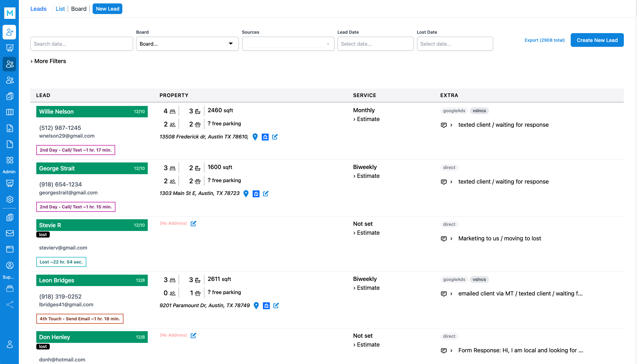Expand Estimate under Monthly service
The image size is (637, 364).
tap(366, 119)
